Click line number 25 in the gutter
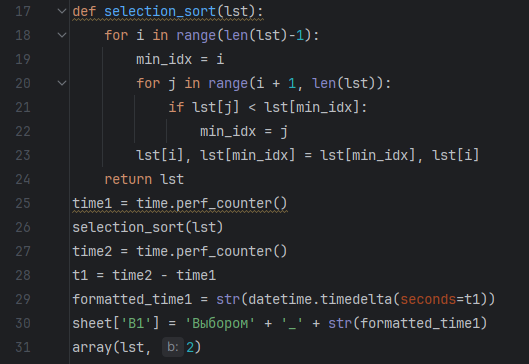 pyautogui.click(x=23, y=203)
